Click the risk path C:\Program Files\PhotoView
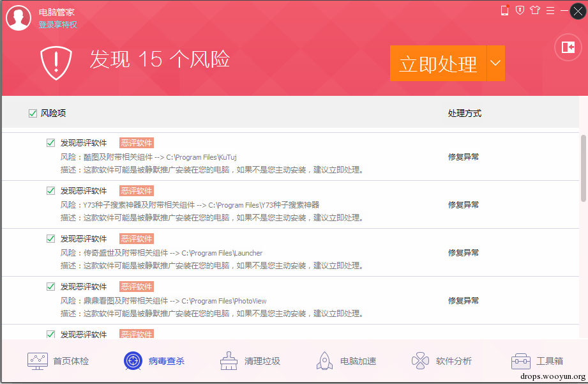Image resolution: width=588 pixels, height=384 pixels. click(x=224, y=301)
